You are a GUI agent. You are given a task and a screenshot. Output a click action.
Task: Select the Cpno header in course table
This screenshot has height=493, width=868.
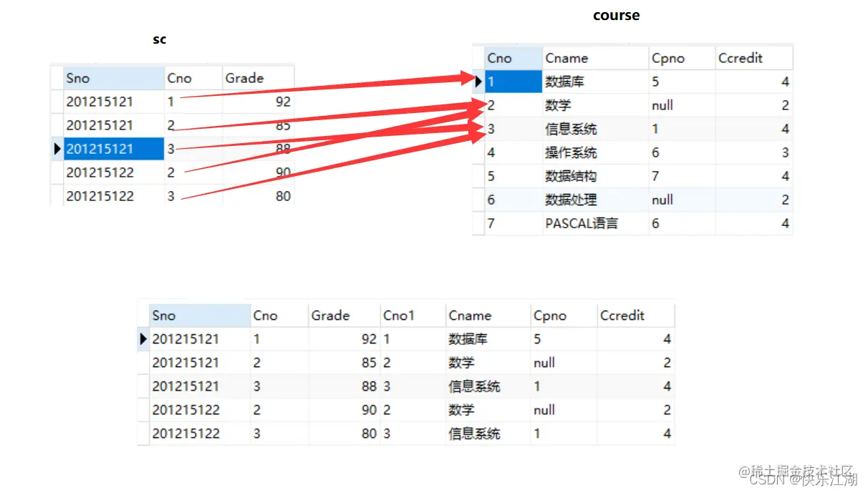(x=682, y=58)
